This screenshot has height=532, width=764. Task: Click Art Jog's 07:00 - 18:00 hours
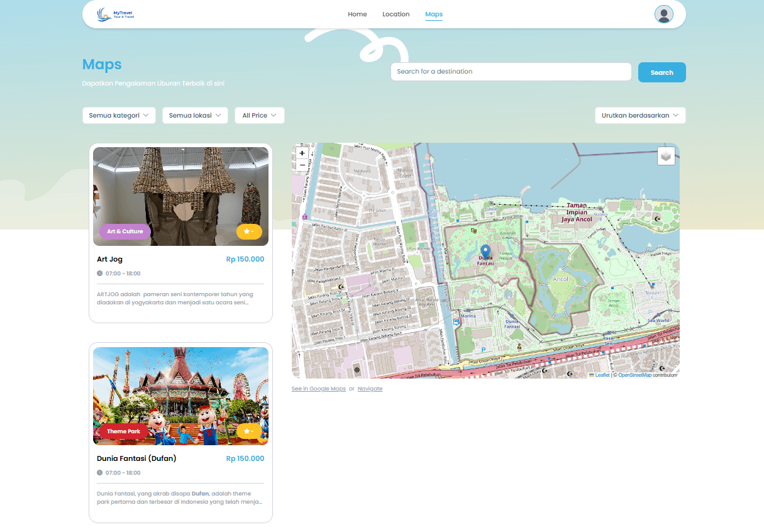coord(123,274)
